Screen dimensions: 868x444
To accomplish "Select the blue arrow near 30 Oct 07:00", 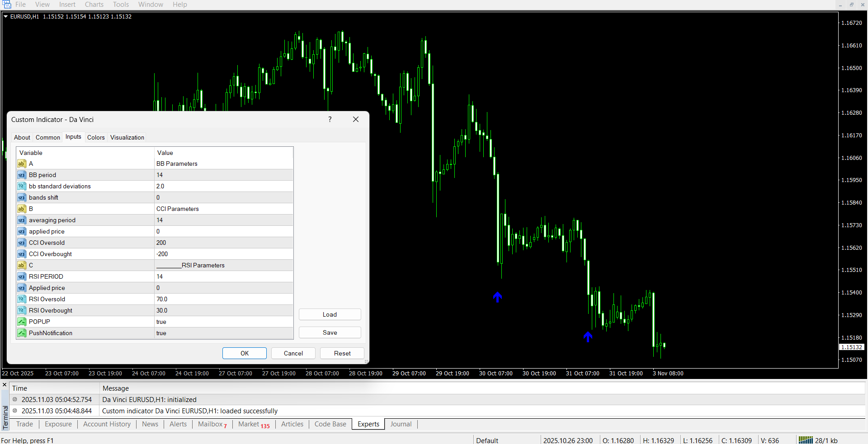I will [497, 297].
